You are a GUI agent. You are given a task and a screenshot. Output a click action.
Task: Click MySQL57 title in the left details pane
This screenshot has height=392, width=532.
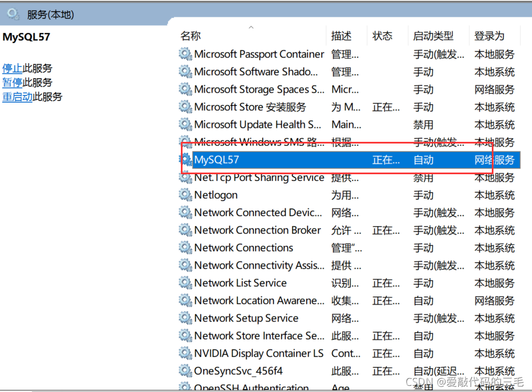click(x=26, y=37)
